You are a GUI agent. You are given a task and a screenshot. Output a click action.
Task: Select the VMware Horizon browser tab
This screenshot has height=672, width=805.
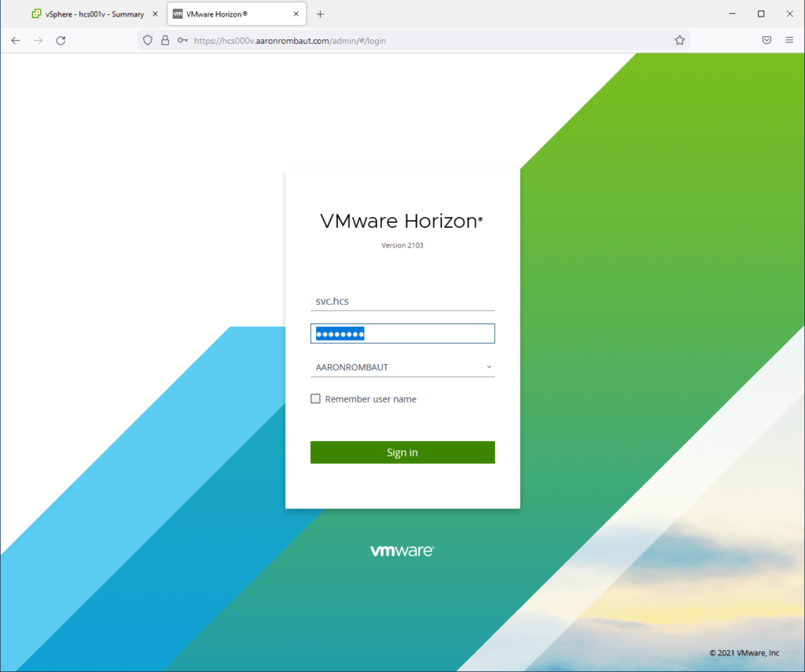pos(228,14)
